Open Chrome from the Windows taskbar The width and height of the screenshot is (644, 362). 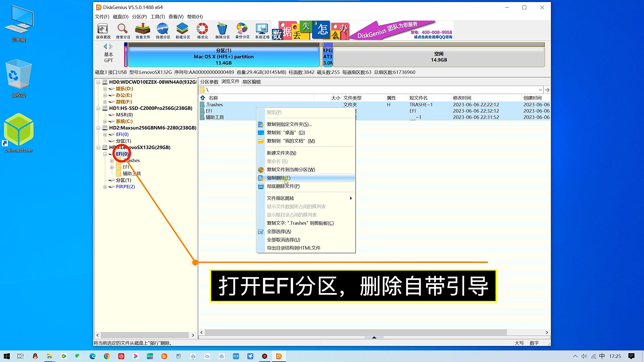(107, 356)
